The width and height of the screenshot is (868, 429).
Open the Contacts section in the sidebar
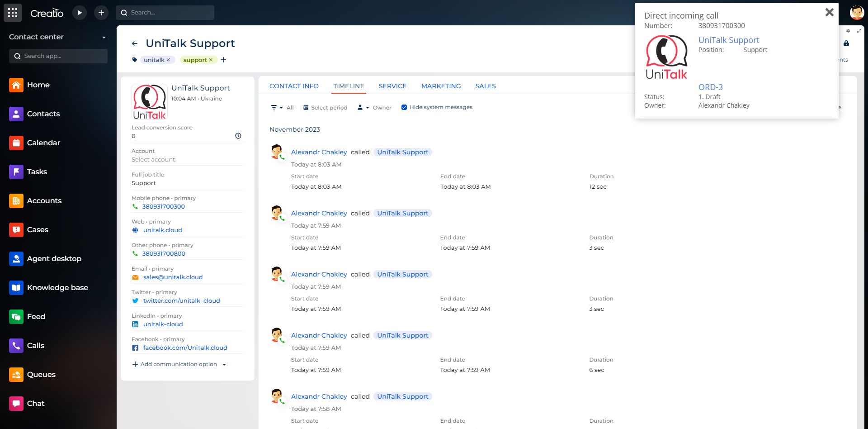tap(43, 114)
